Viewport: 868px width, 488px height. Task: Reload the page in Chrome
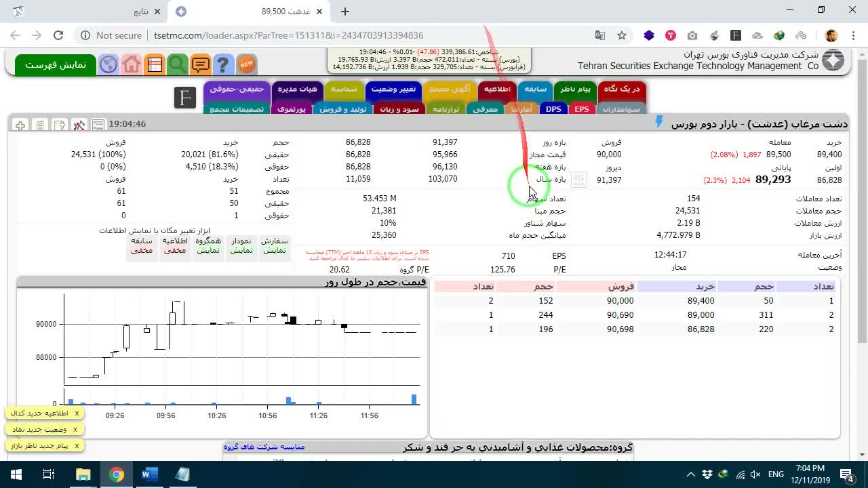[x=58, y=35]
